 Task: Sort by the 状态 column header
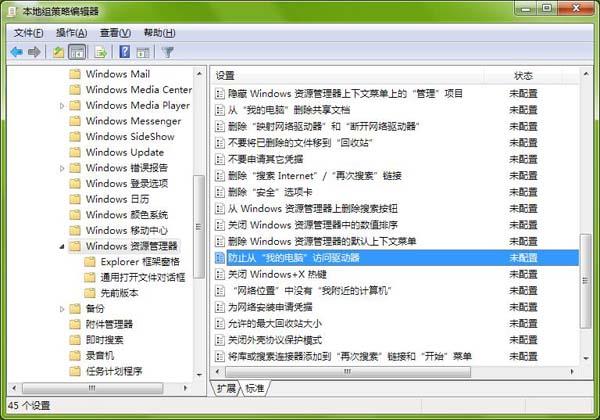tap(523, 76)
